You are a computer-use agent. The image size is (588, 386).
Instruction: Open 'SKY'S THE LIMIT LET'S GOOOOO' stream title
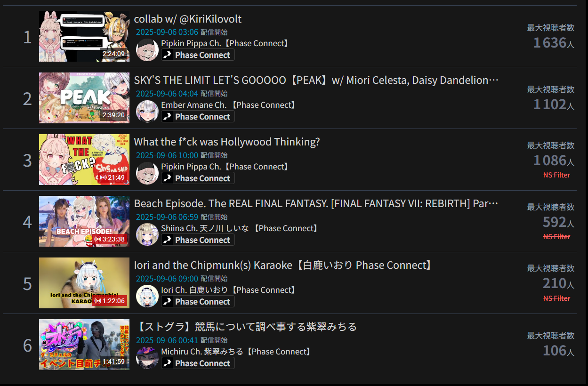[316, 80]
